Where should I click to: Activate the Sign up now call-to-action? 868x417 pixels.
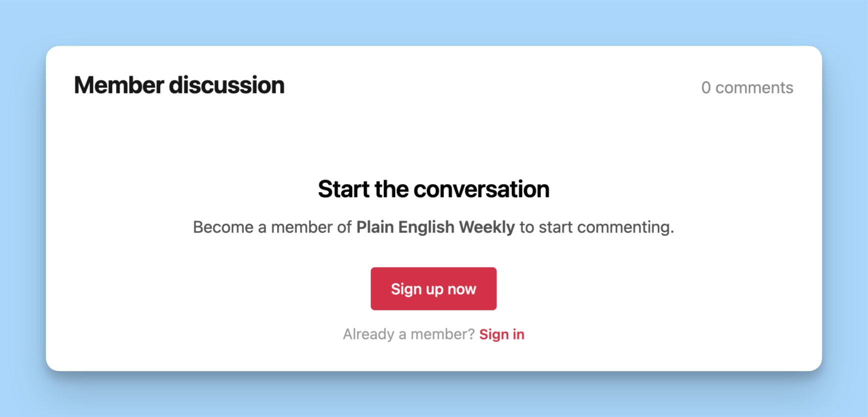[x=433, y=288]
